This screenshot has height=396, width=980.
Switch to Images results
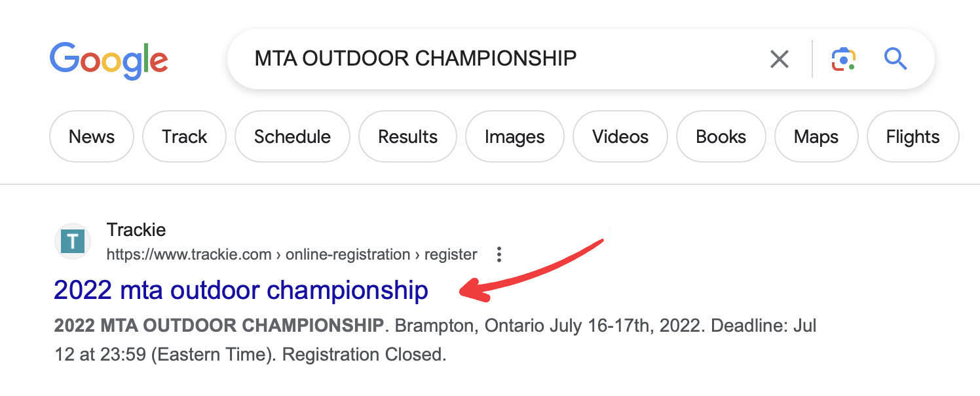[x=514, y=136]
